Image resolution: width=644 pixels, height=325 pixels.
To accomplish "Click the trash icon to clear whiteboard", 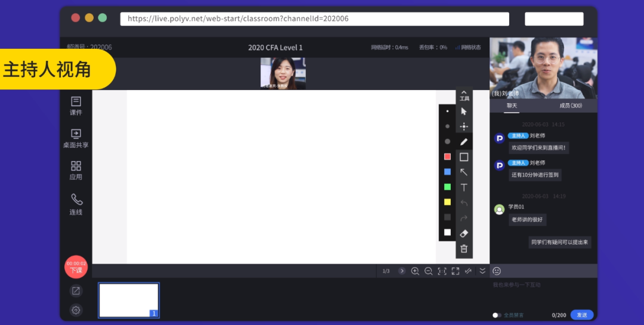I will 464,249.
